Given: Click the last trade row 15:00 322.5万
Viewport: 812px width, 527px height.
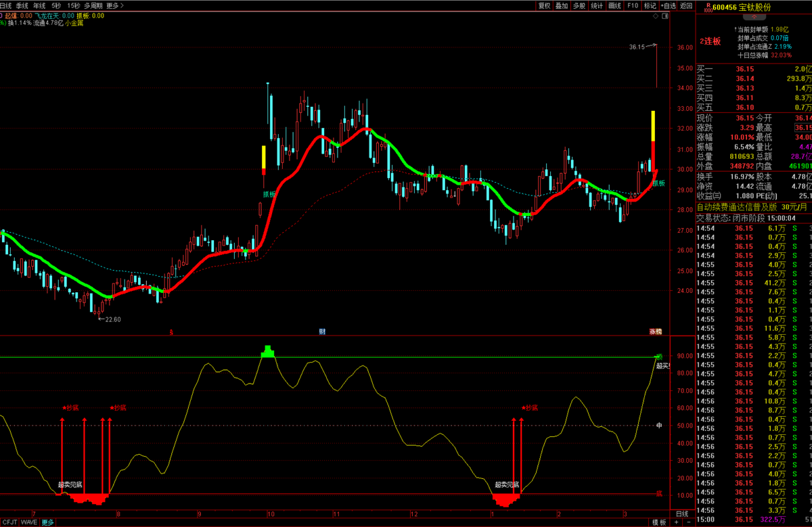Looking at the screenshot, I should click(754, 519).
